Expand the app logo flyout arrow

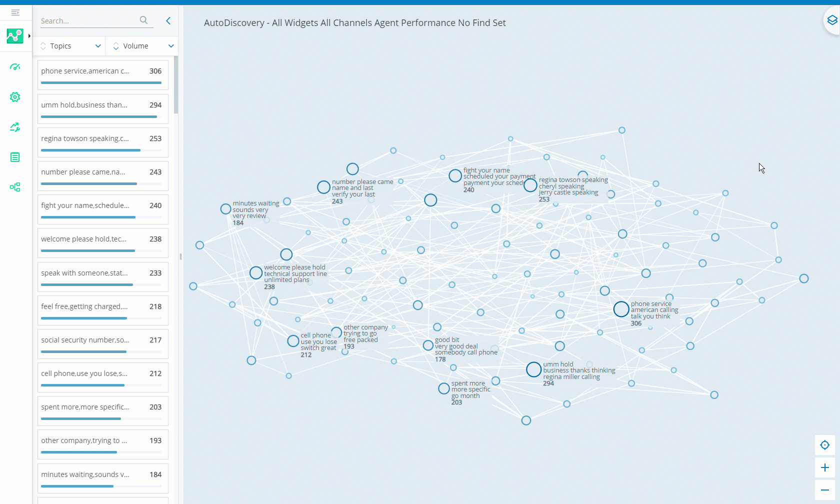29,36
